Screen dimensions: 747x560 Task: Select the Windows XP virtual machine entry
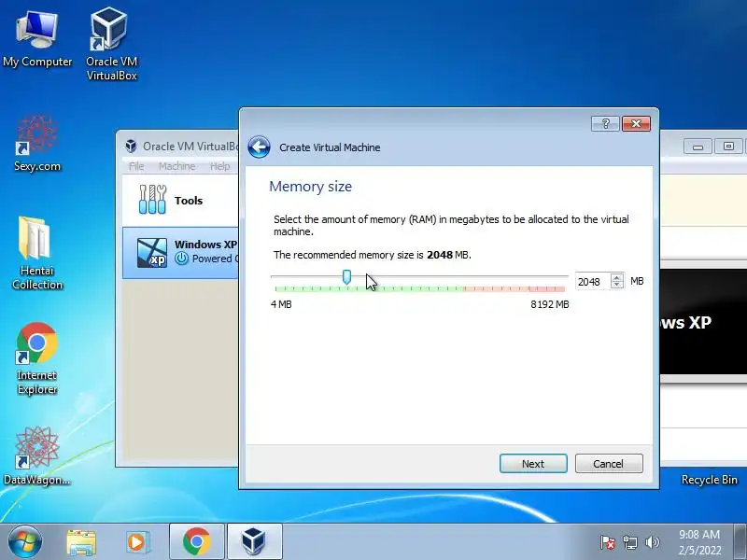[x=181, y=253]
